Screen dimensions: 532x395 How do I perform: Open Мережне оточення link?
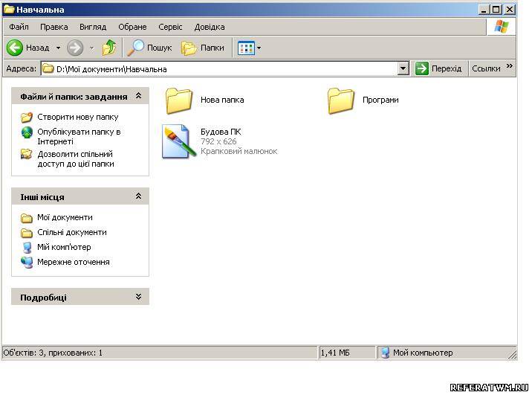click(74, 262)
